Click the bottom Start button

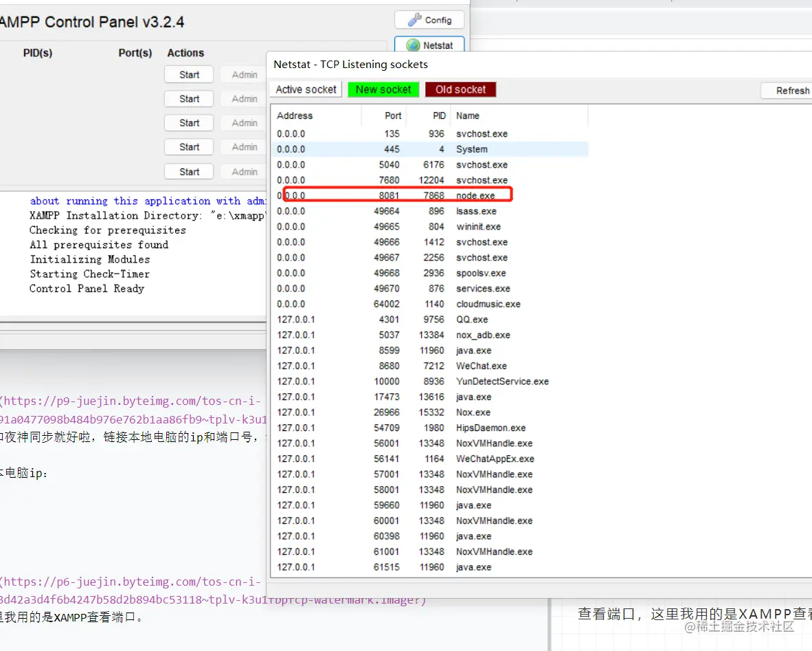point(188,171)
